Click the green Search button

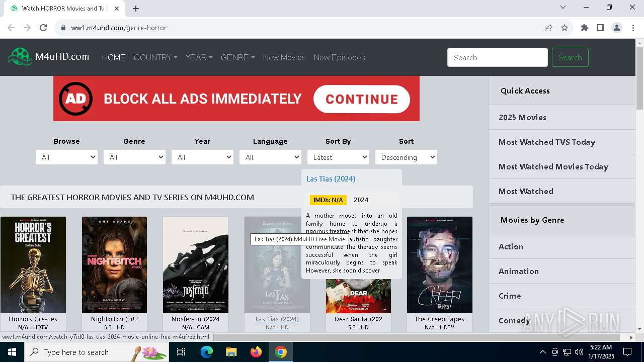[x=570, y=57]
